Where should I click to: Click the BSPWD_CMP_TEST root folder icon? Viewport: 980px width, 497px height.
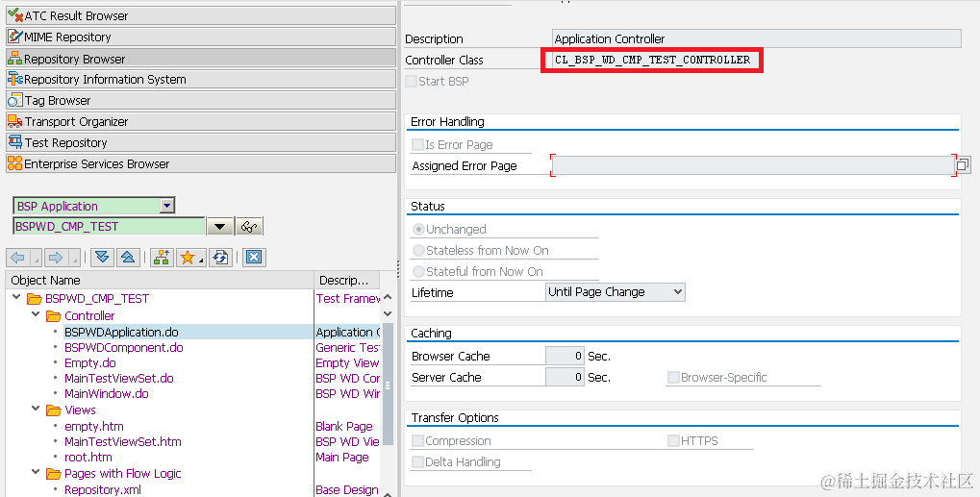(35, 299)
